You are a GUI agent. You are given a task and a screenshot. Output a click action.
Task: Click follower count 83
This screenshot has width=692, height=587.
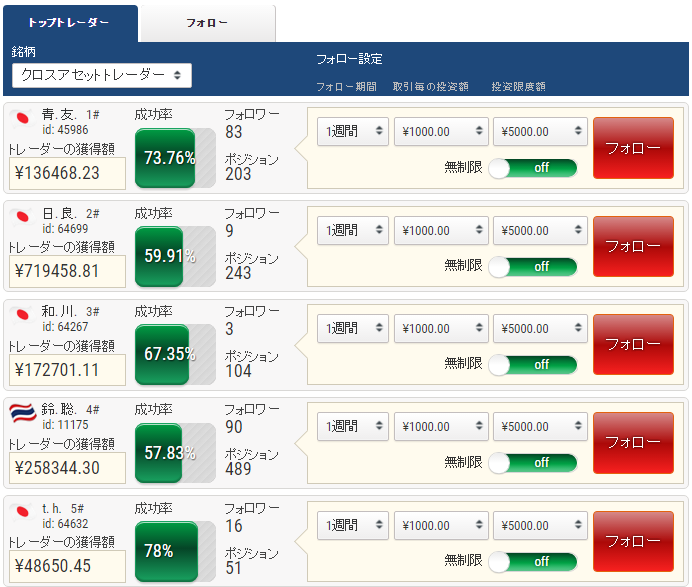tap(233, 132)
